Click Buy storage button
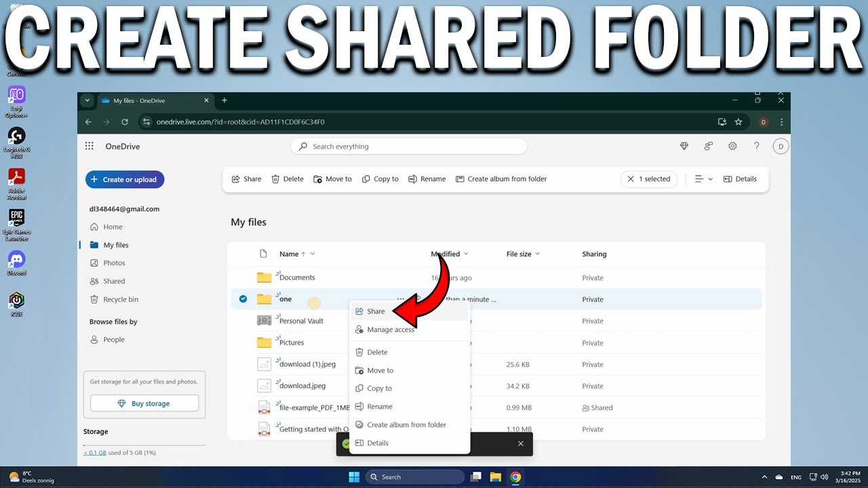 pyautogui.click(x=144, y=403)
